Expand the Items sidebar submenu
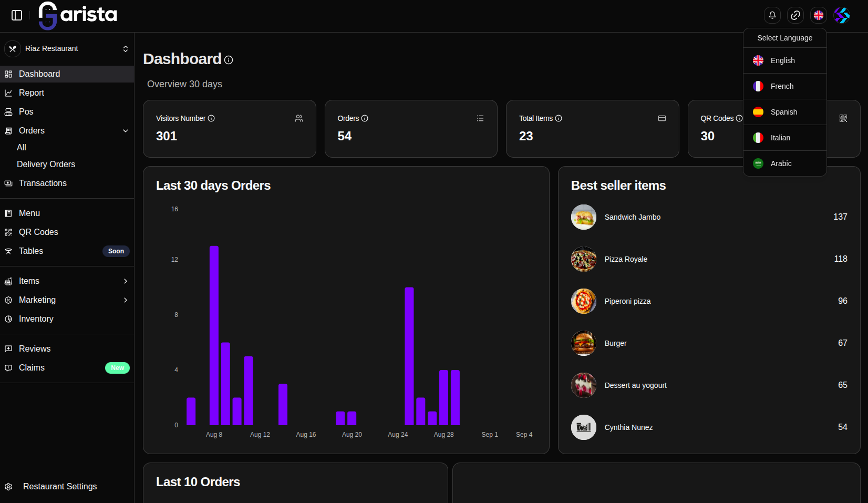 tap(125, 281)
